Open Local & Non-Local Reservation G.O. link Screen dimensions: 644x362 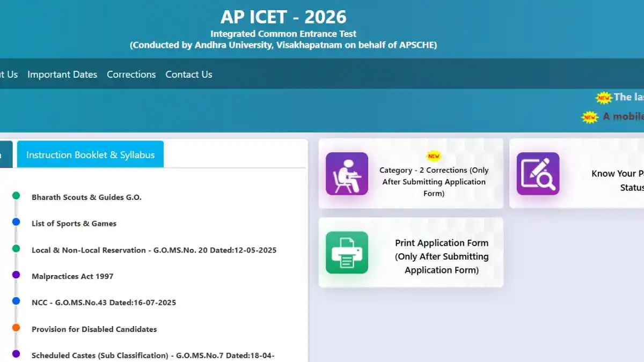pyautogui.click(x=154, y=250)
